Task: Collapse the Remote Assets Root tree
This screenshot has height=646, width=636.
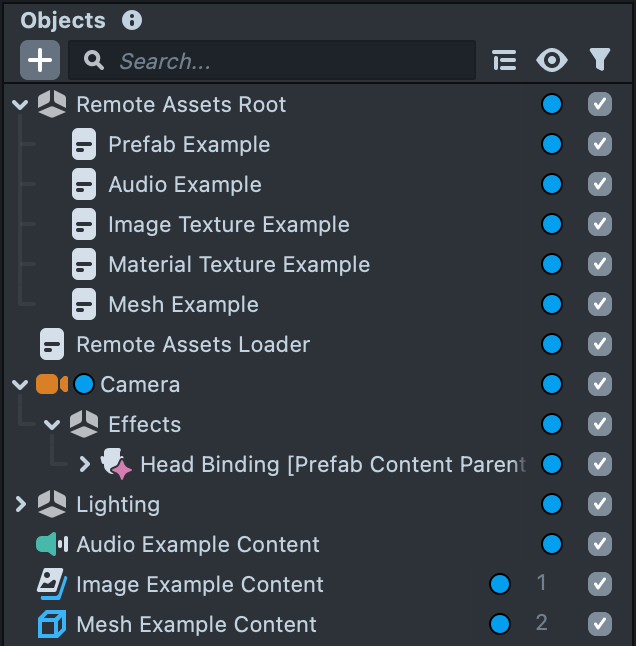Action: coord(20,105)
